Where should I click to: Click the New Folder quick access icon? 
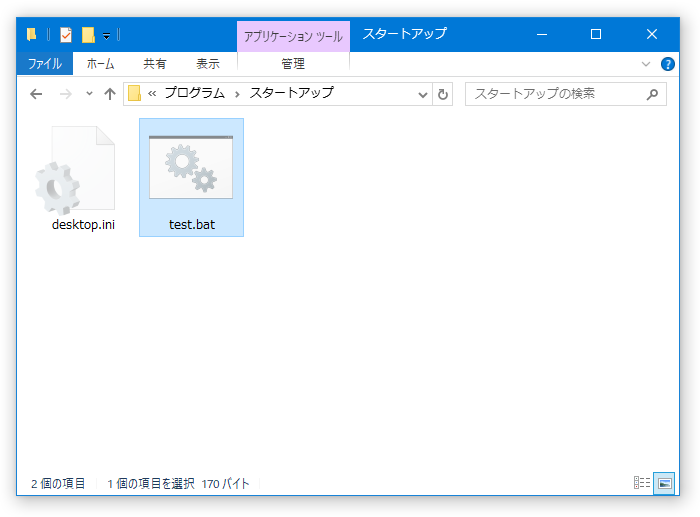coord(88,34)
